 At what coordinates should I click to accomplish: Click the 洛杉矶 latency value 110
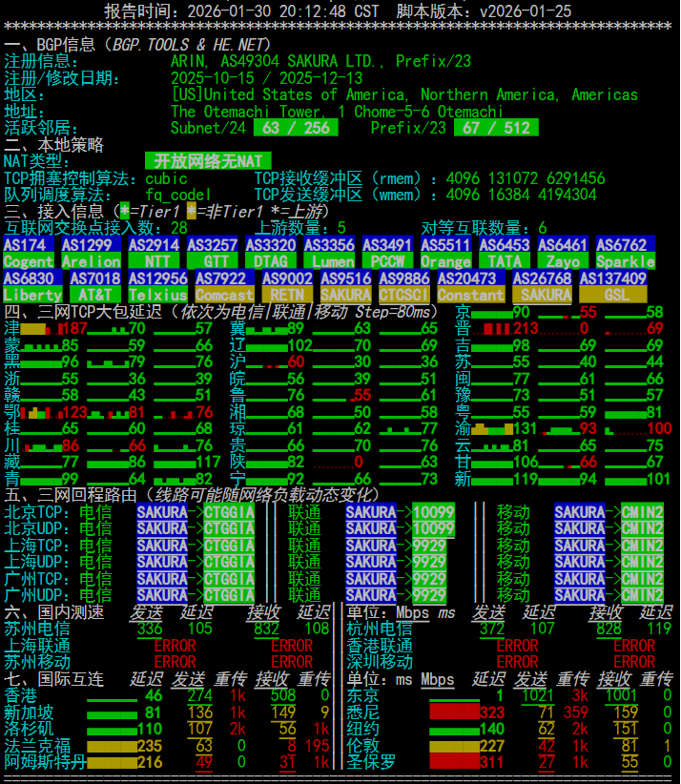point(150,729)
